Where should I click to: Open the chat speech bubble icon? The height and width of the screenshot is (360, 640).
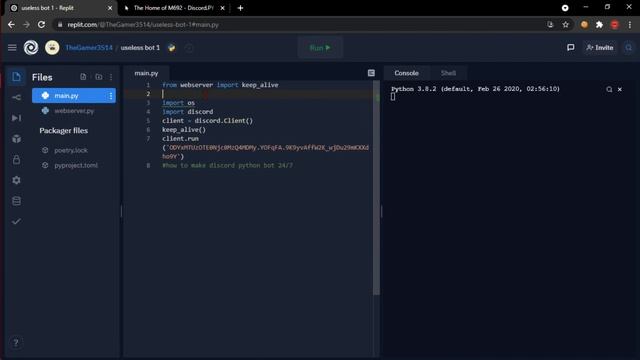(571, 48)
